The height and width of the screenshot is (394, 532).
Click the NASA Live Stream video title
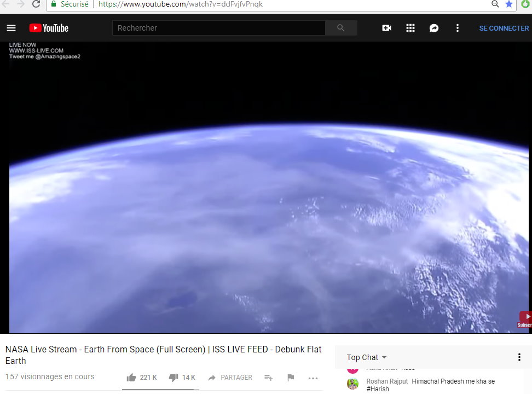tap(164, 355)
